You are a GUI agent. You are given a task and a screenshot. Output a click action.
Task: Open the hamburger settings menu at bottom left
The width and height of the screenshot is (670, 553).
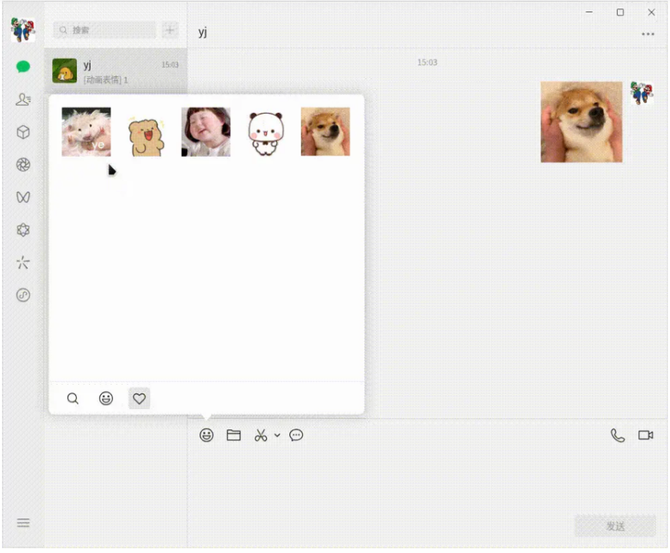[x=23, y=523]
